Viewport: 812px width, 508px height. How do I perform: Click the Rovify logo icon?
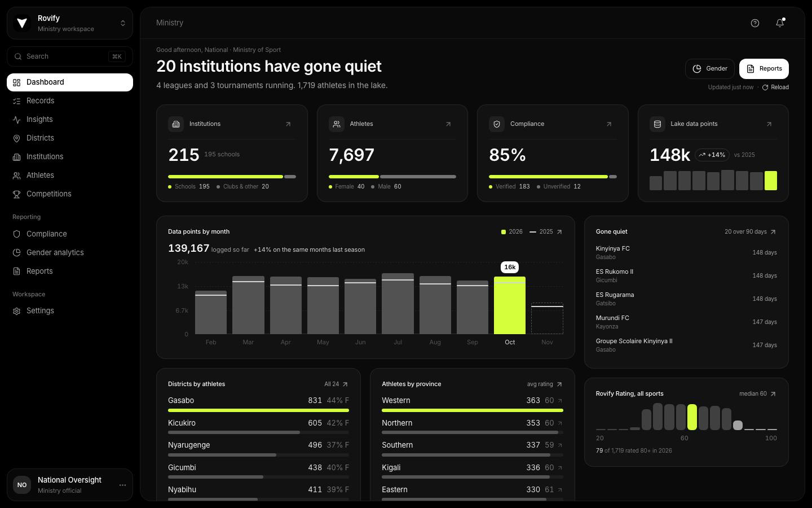click(22, 23)
